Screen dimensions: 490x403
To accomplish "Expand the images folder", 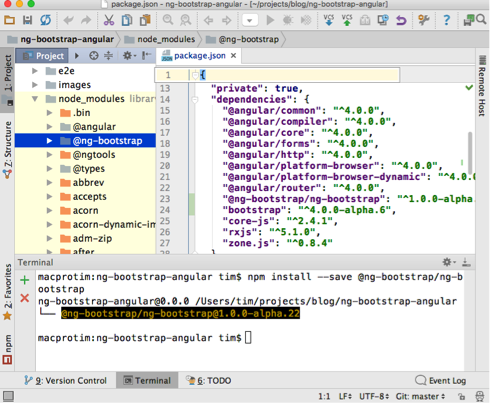I will (35, 85).
